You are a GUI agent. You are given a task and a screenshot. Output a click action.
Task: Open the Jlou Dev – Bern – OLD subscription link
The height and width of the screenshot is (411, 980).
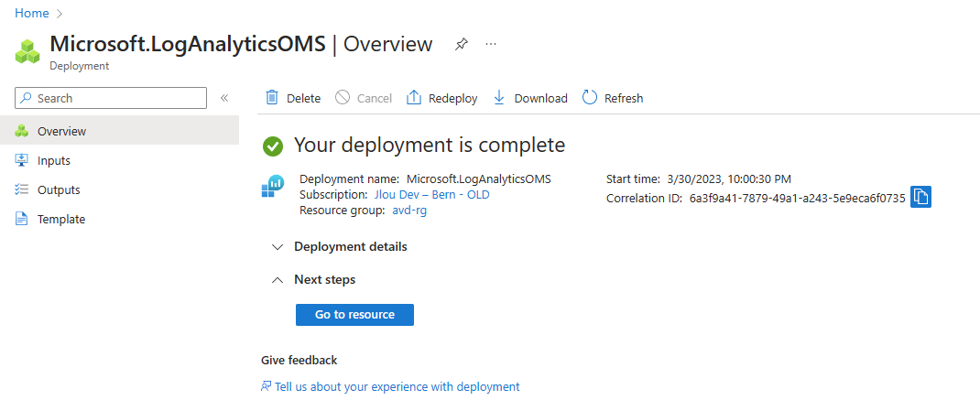(x=431, y=195)
